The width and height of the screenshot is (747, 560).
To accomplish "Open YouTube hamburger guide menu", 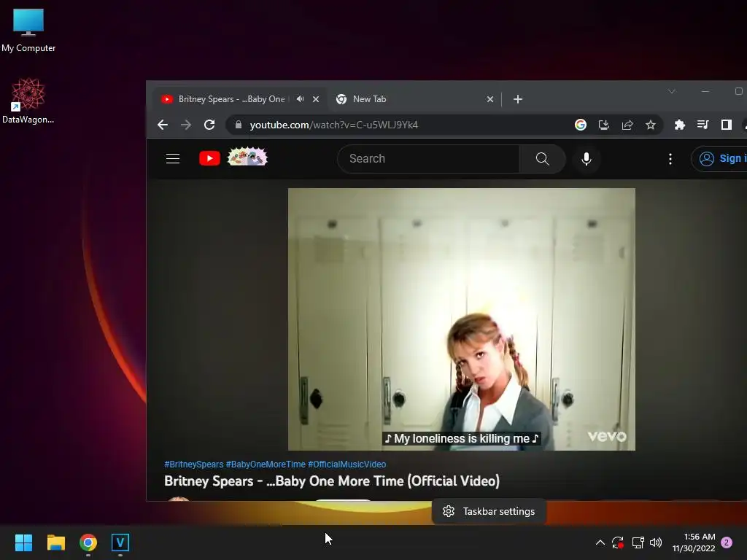I will click(x=173, y=158).
